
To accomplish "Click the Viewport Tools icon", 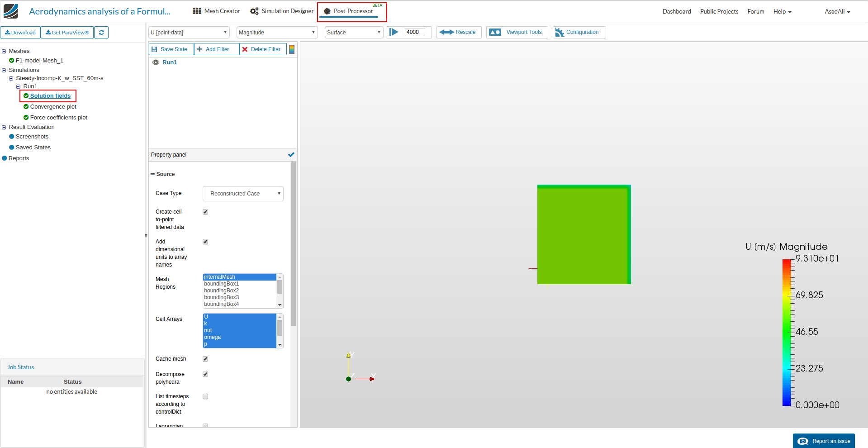I will [495, 32].
